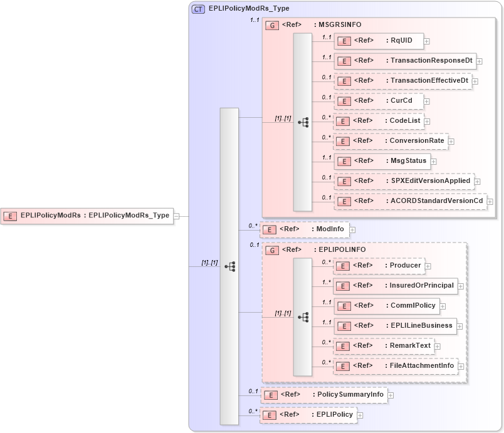Select the E icon beside RqUID
Image resolution: width=504 pixels, height=433 pixels.
tap(343, 41)
